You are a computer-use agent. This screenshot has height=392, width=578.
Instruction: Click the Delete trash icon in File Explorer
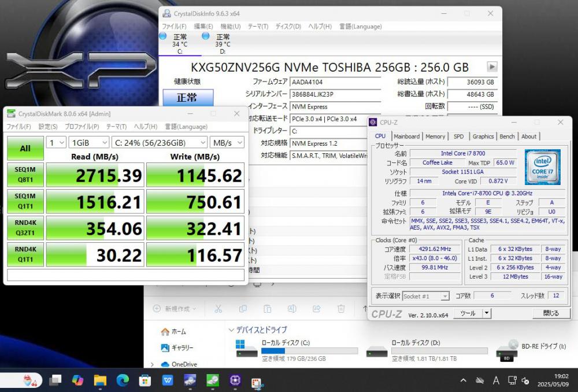click(341, 309)
